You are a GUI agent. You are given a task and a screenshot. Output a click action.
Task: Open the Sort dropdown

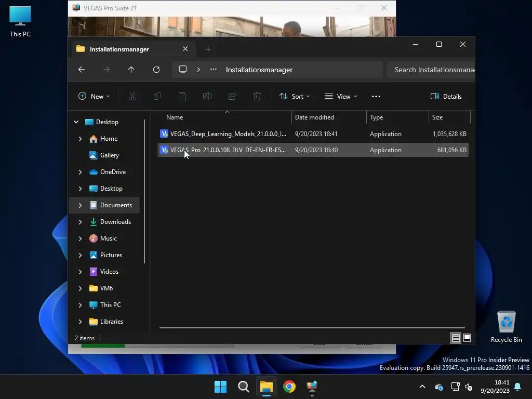pos(295,96)
